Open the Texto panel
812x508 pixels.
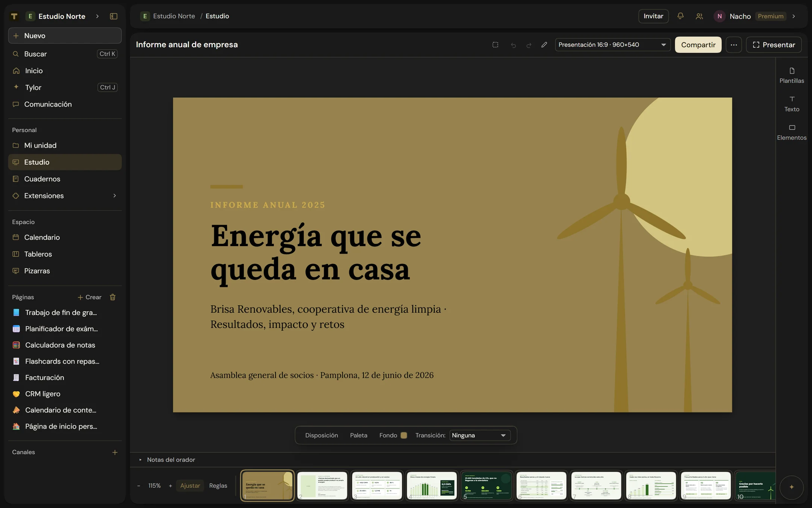[792, 104]
